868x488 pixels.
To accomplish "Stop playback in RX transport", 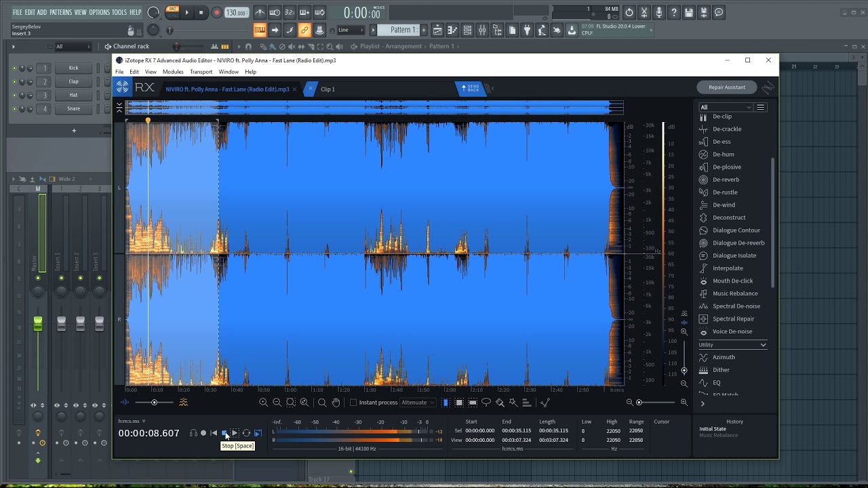I will (x=224, y=433).
